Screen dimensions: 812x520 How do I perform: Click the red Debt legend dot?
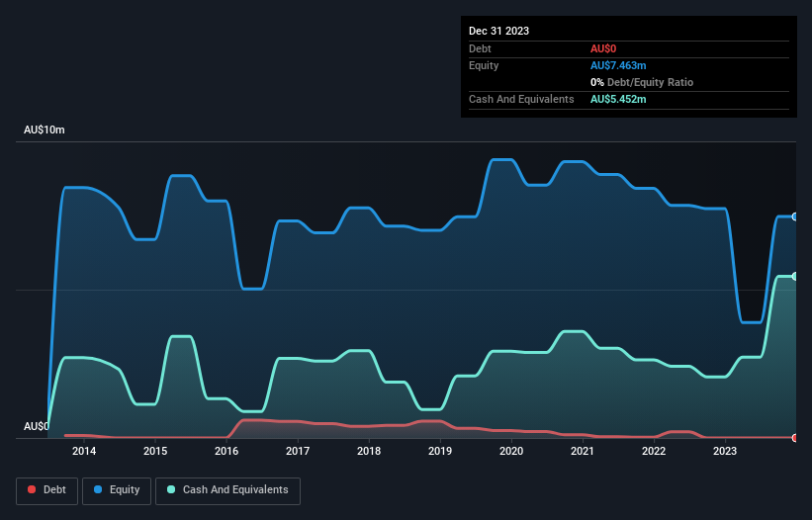point(32,489)
